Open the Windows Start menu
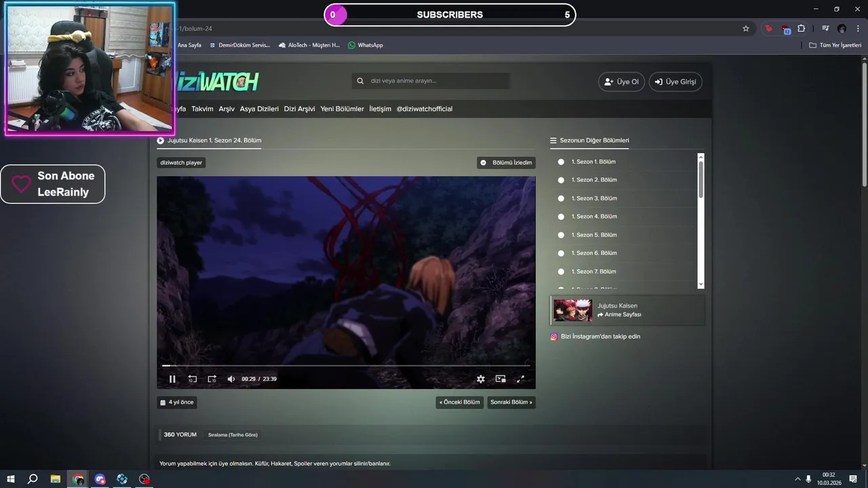 tap(11, 479)
